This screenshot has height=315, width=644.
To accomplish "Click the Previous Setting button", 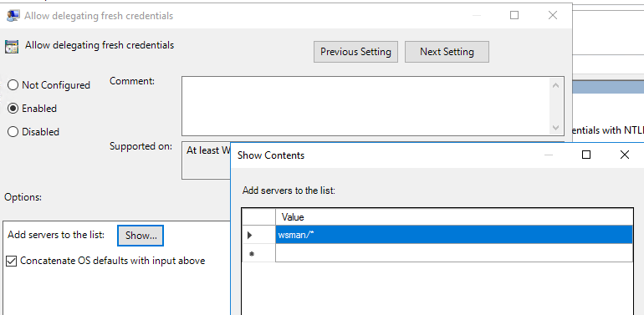I will click(355, 52).
